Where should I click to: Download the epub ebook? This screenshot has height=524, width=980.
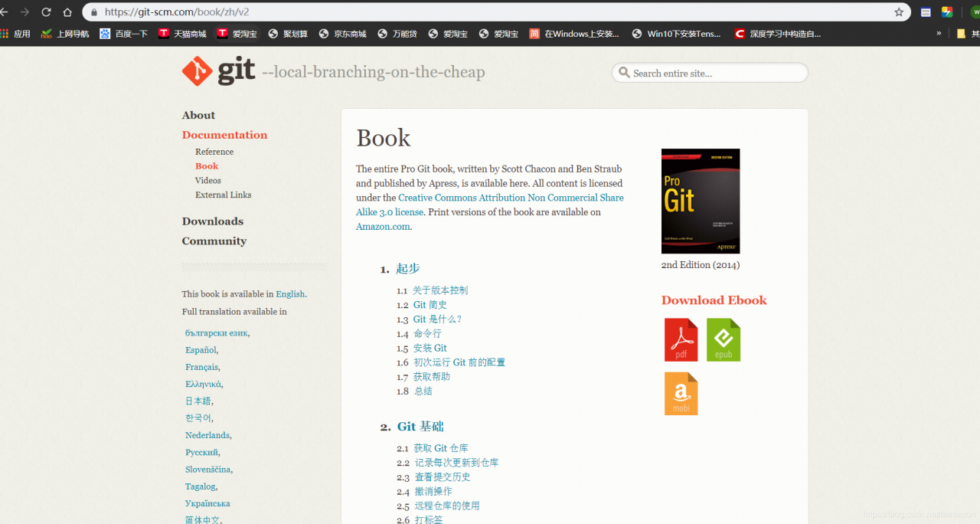(x=724, y=339)
